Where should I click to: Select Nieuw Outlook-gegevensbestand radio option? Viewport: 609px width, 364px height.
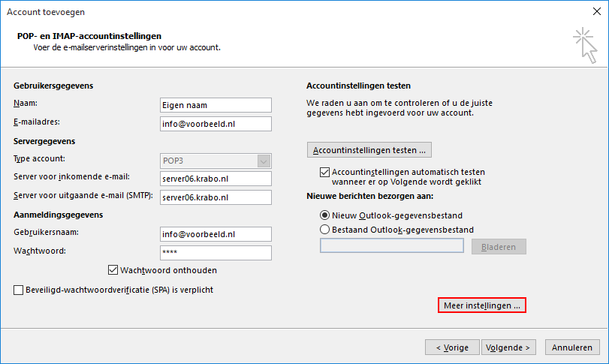click(325, 215)
